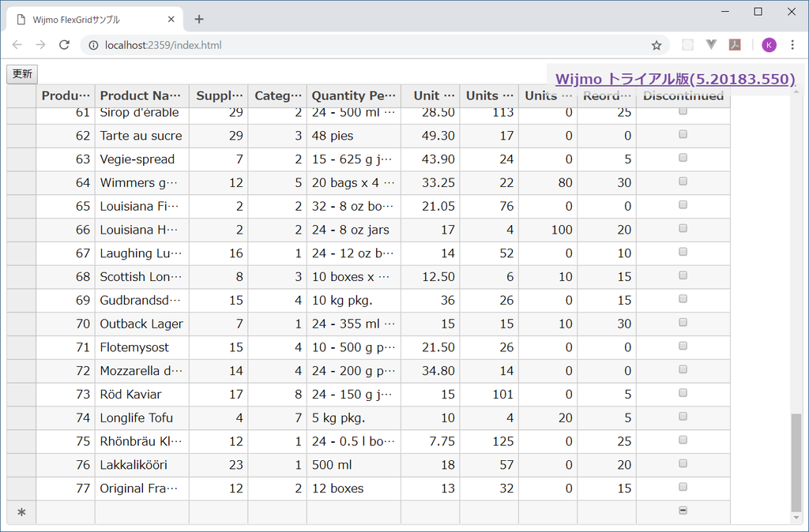The height and width of the screenshot is (532, 809).
Task: Select the cell '24 - 8 oz jars'
Action: point(354,230)
